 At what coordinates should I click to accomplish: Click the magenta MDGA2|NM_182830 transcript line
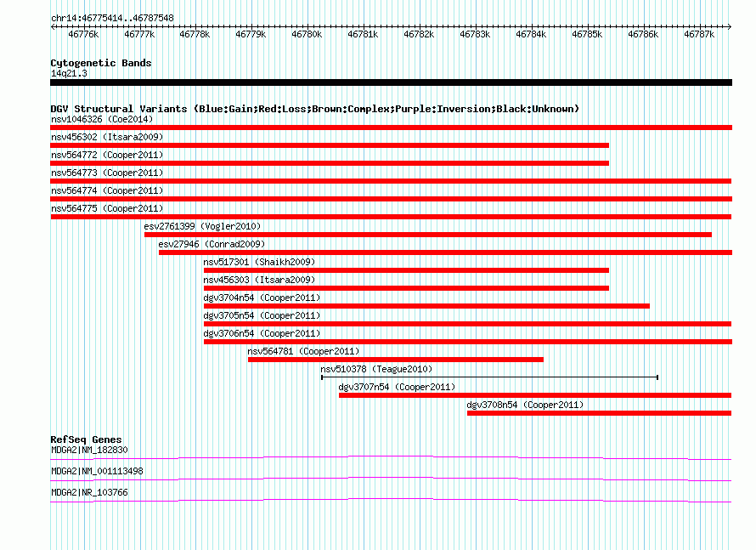pos(391,457)
